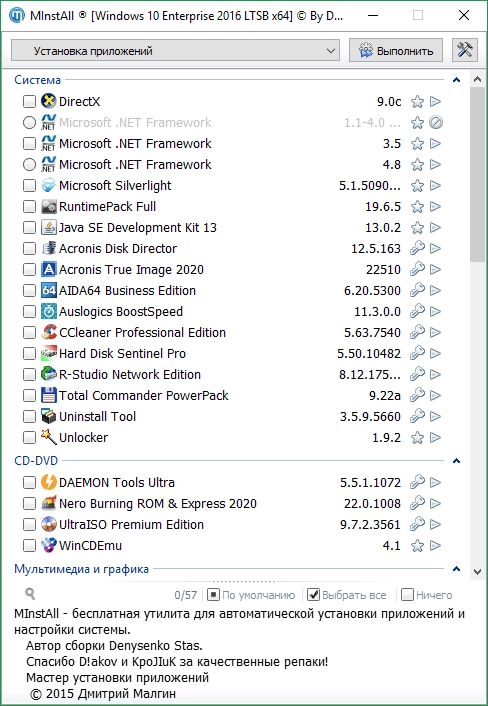This screenshot has width=488, height=706.
Task: Tick the Nero Burning ROM checkbox
Action: [29, 503]
